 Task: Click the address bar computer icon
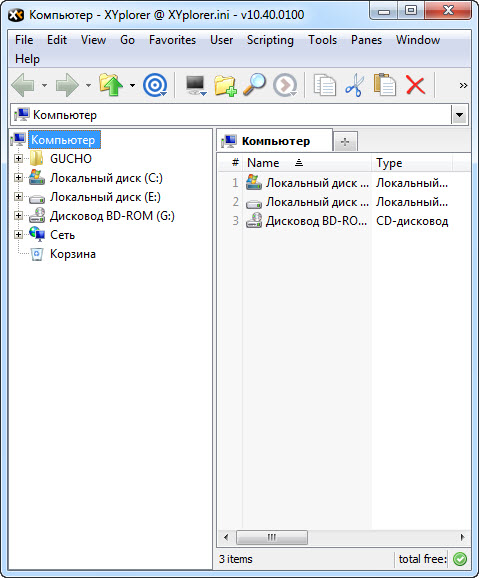(x=21, y=115)
